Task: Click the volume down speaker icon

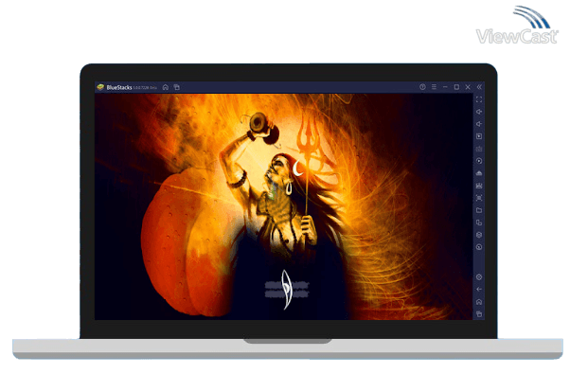Action: [479, 124]
